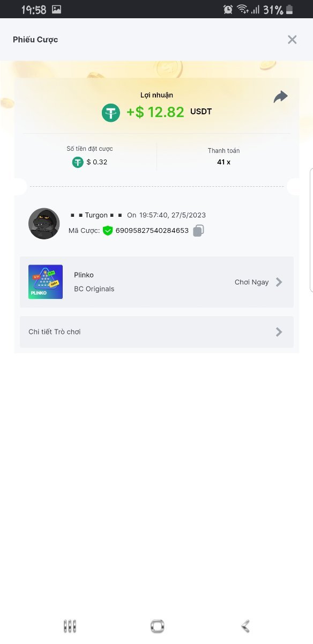
Task: Copy the bet ID with copy icon
Action: point(198,231)
